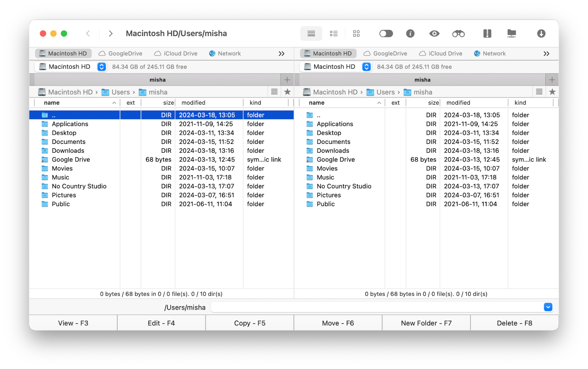Click the download queue arrow icon
Image resolution: width=588 pixels, height=369 pixels.
[541, 34]
